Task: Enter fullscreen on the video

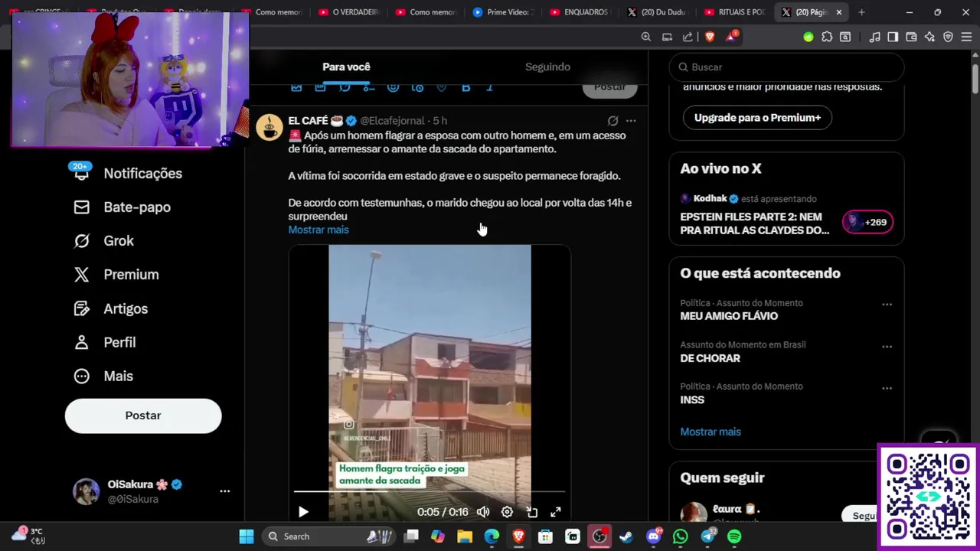Action: point(556,512)
